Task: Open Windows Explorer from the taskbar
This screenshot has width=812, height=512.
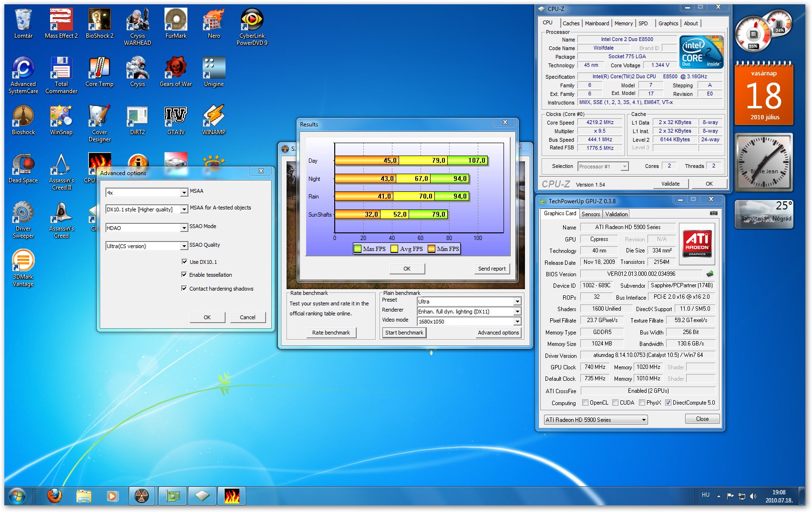Action: coord(84,496)
